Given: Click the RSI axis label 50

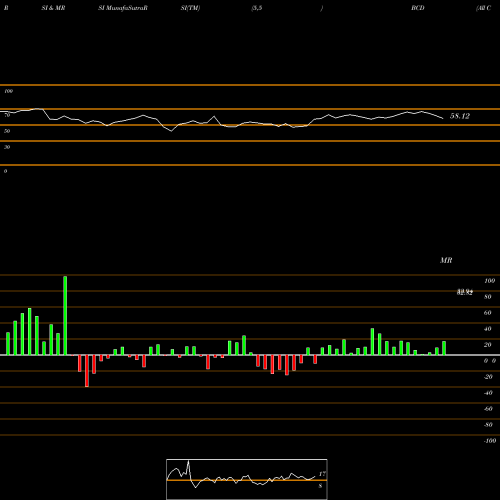Looking at the screenshot, I should (x=7, y=131).
